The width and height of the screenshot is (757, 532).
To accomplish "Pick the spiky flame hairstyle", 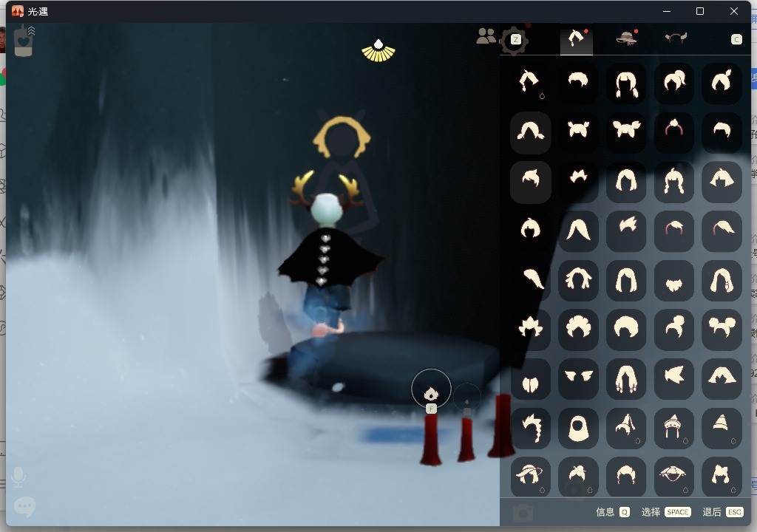I will point(531,330).
